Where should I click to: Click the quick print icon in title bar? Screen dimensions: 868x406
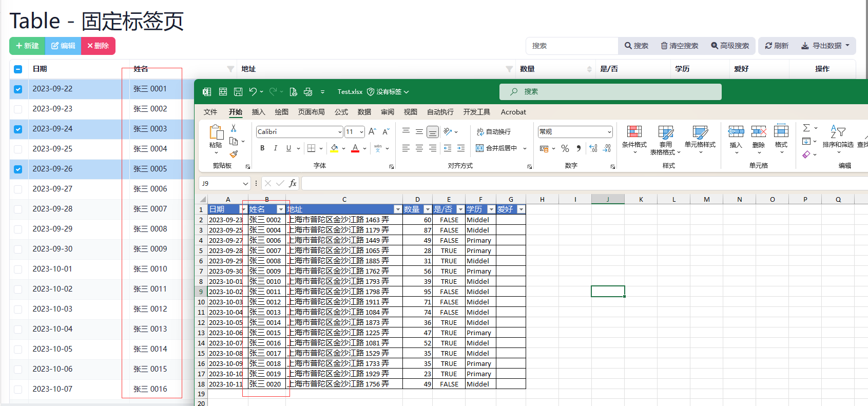pyautogui.click(x=308, y=92)
